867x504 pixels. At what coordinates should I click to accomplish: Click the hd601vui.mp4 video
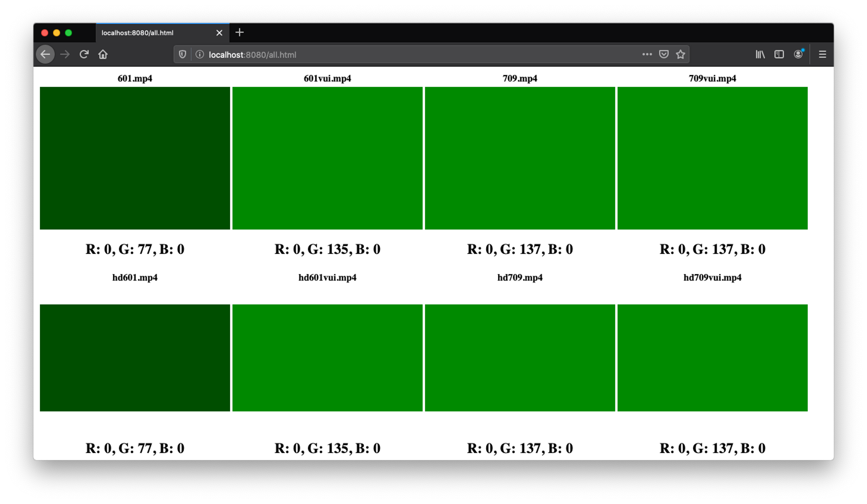point(327,357)
